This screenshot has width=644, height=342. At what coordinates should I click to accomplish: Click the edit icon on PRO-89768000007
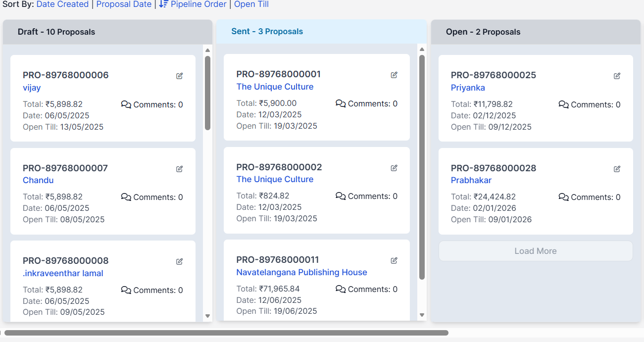(x=179, y=169)
